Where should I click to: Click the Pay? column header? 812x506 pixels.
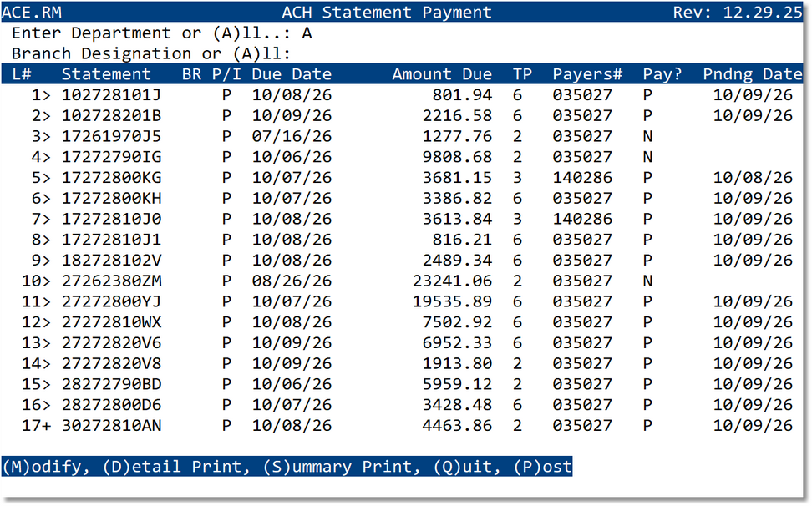click(x=662, y=74)
